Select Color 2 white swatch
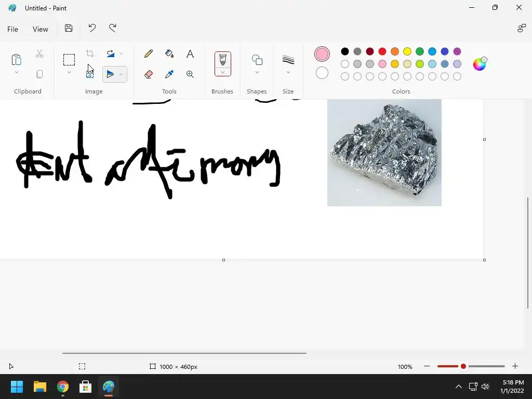Image resolution: width=532 pixels, height=399 pixels. click(x=322, y=73)
